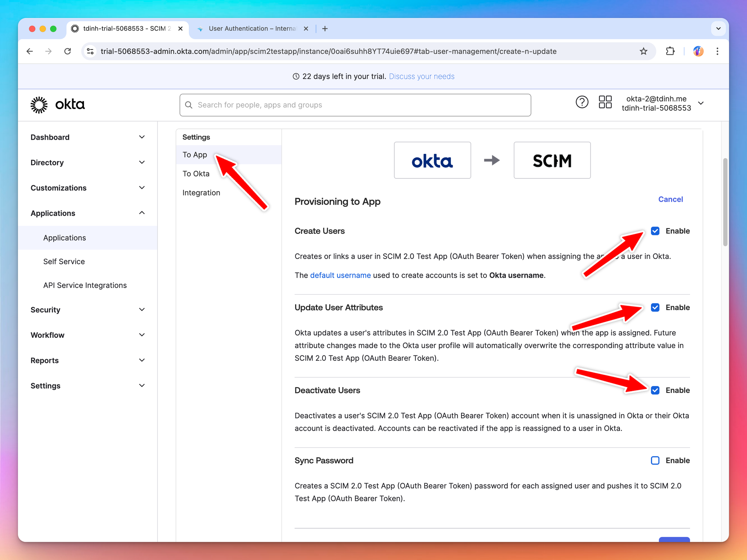Toggle Create Users Enable checkbox

coord(655,231)
